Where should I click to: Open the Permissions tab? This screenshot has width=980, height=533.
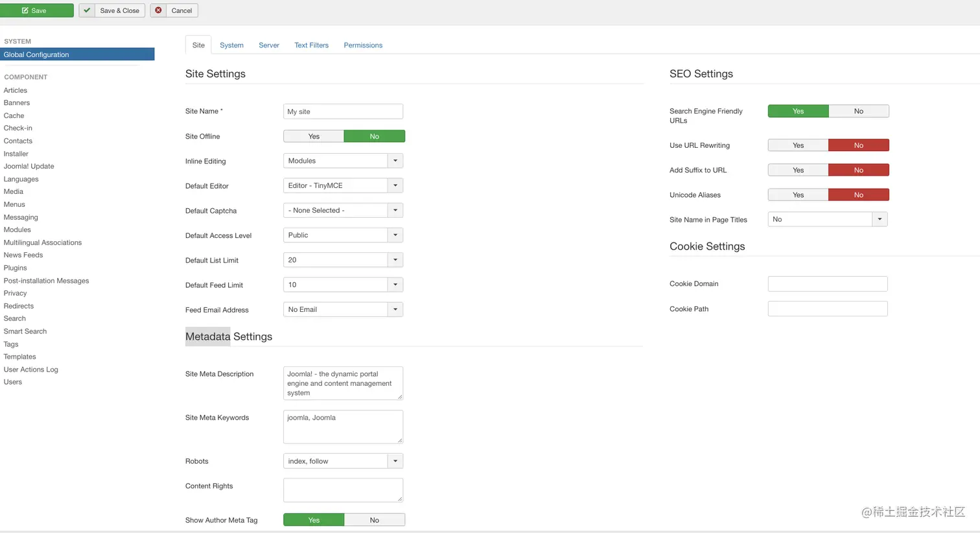click(363, 45)
